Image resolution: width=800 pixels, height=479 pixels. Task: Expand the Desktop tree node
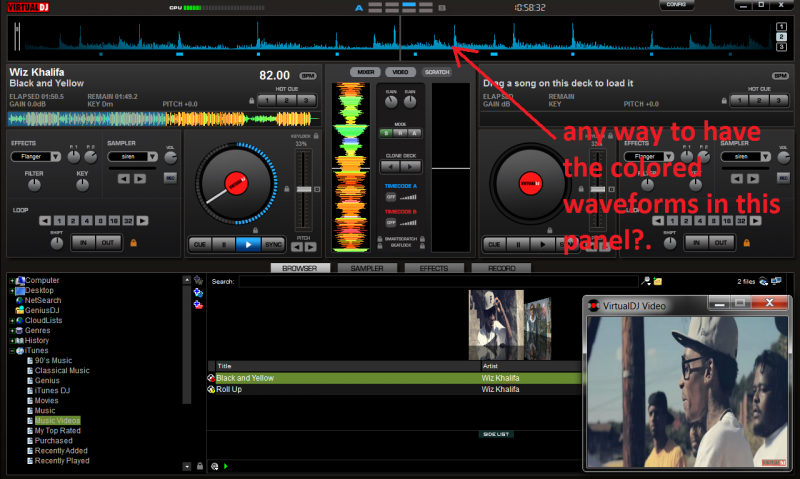[x=11, y=291]
